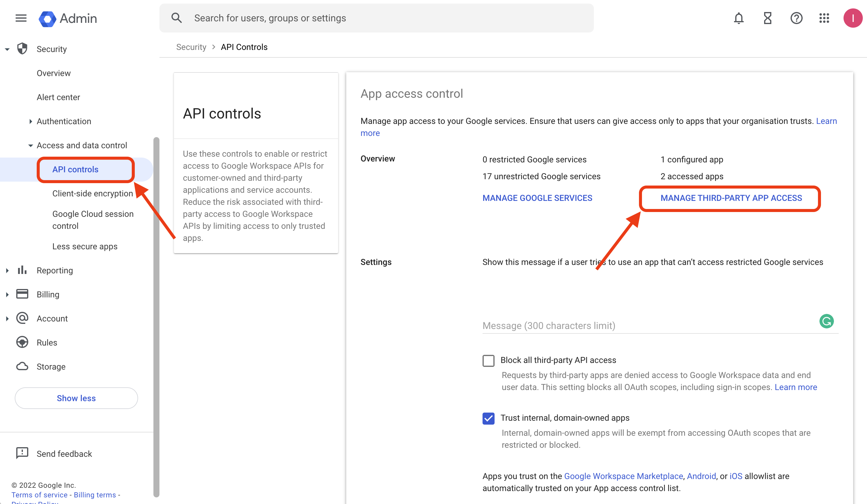Click the sidebar vertical scrollbar

[156, 317]
